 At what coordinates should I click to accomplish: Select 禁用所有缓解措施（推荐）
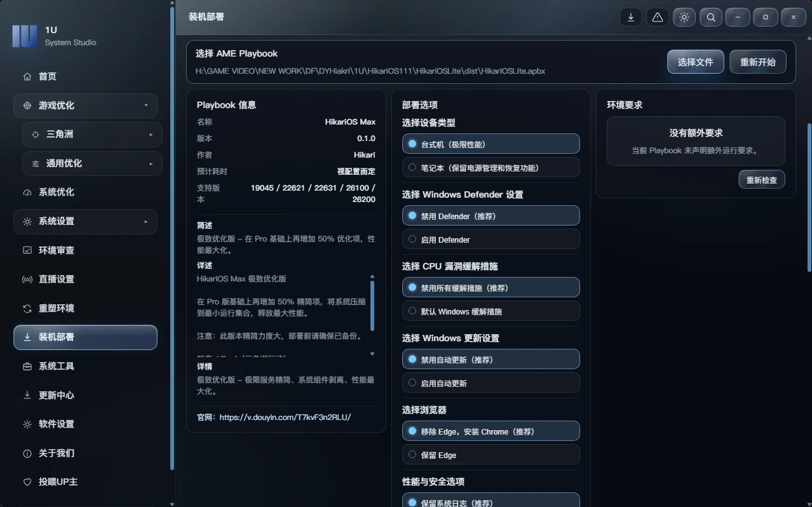click(x=491, y=288)
